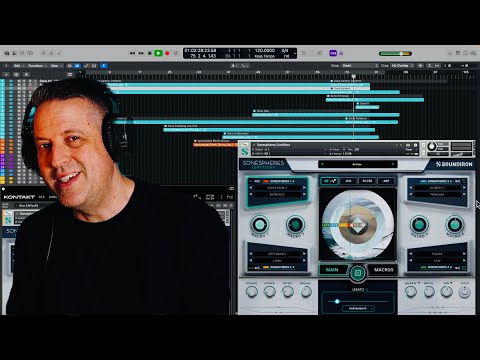
Task: Open the Snap dropdown set to Smart
Action: [360, 66]
